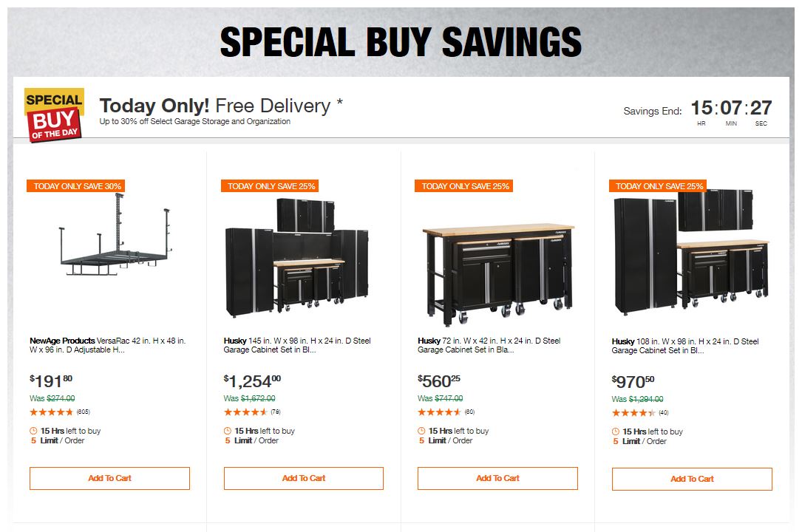This screenshot has width=802, height=532.
Task: Click the Husky 108 in. set star rating
Action: point(633,412)
